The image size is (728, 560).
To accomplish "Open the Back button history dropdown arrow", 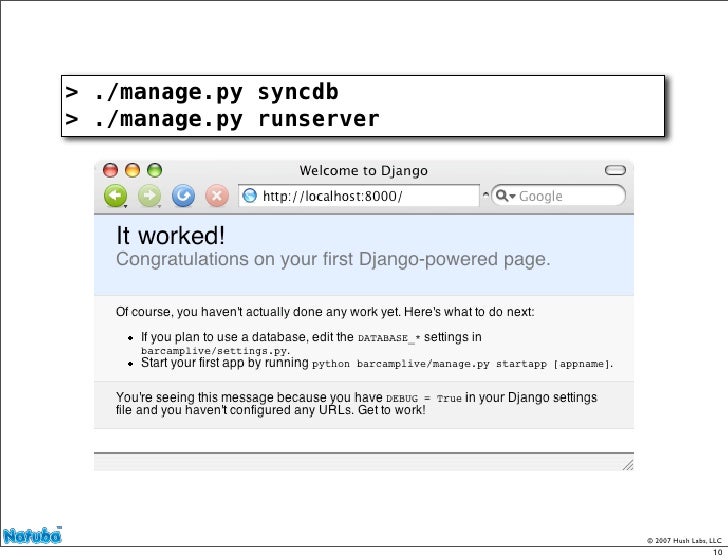I will point(125,206).
